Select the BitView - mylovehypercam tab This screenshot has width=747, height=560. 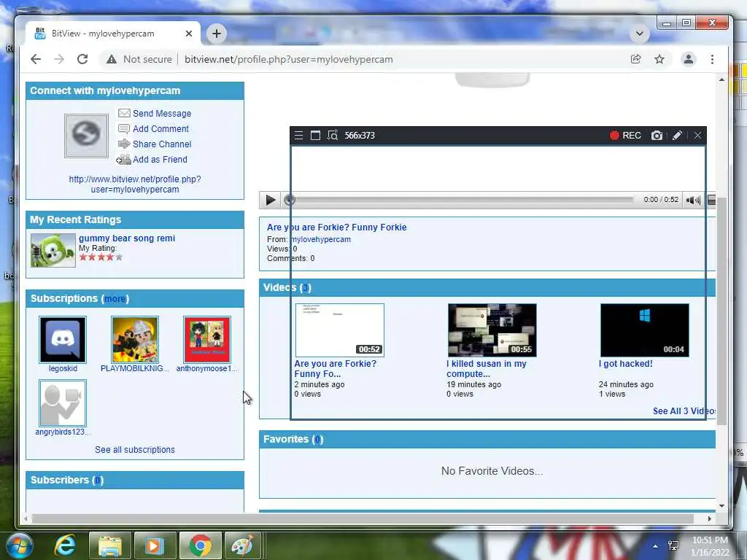112,34
